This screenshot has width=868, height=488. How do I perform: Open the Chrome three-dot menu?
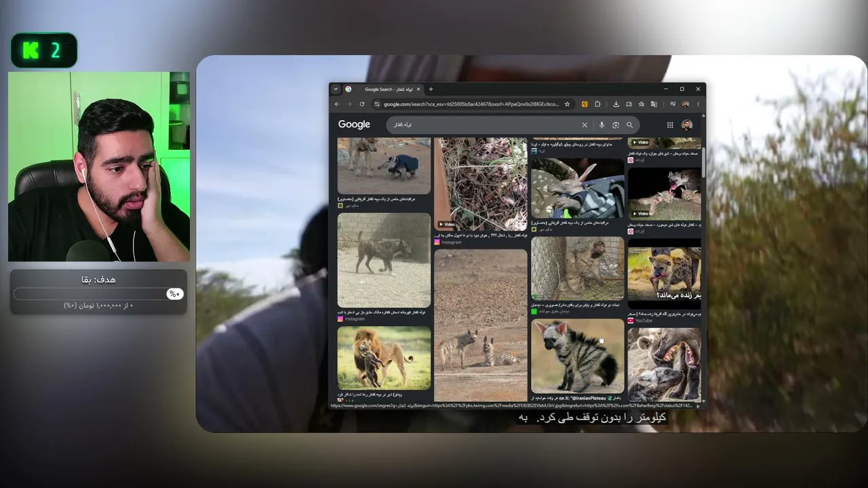698,104
